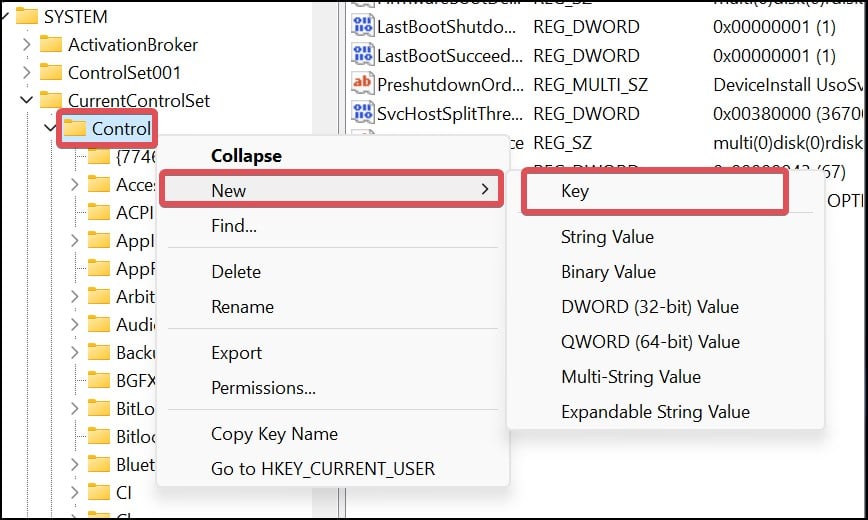Select DWORD (32-bit) Value option

click(650, 307)
